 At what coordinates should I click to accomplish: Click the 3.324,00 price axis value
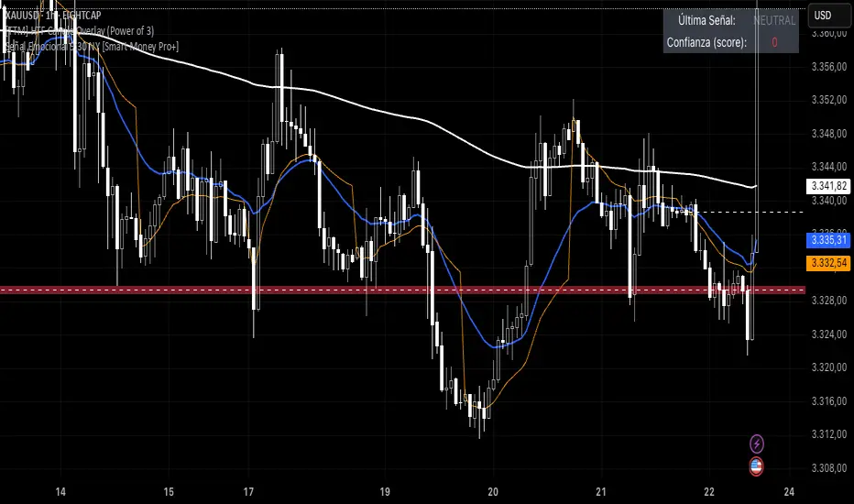click(x=829, y=334)
